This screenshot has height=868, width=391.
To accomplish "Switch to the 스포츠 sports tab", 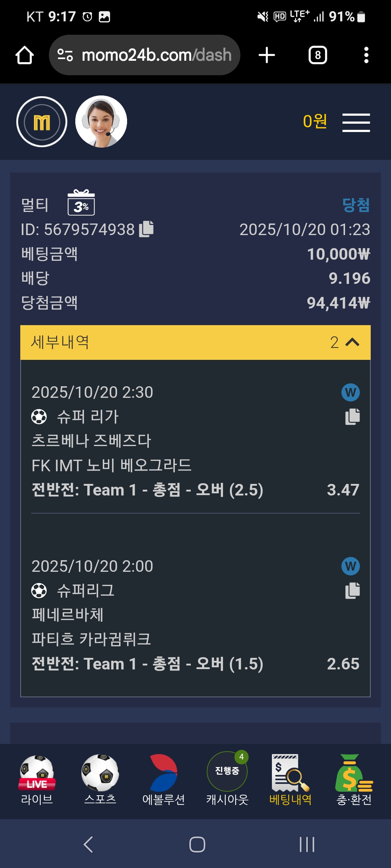I will click(x=100, y=779).
